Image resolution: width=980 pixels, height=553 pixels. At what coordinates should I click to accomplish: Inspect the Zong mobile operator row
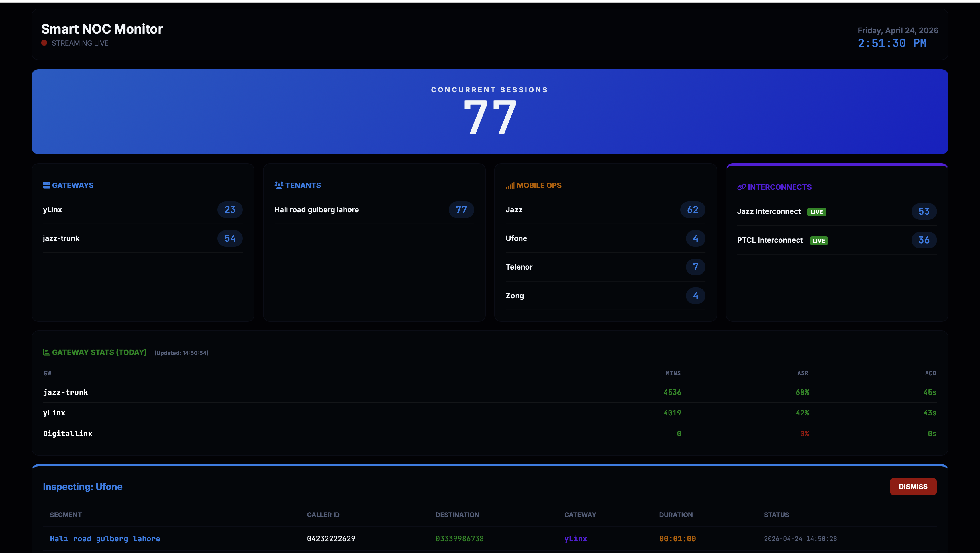tap(605, 295)
